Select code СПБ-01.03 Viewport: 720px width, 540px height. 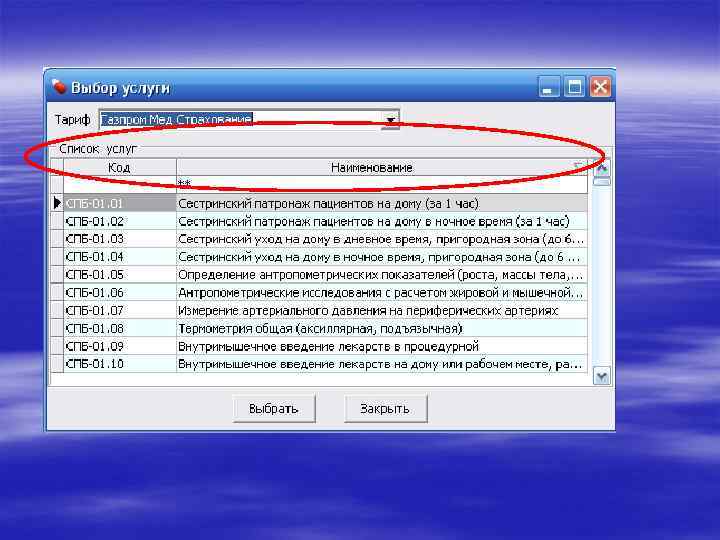[x=119, y=239]
